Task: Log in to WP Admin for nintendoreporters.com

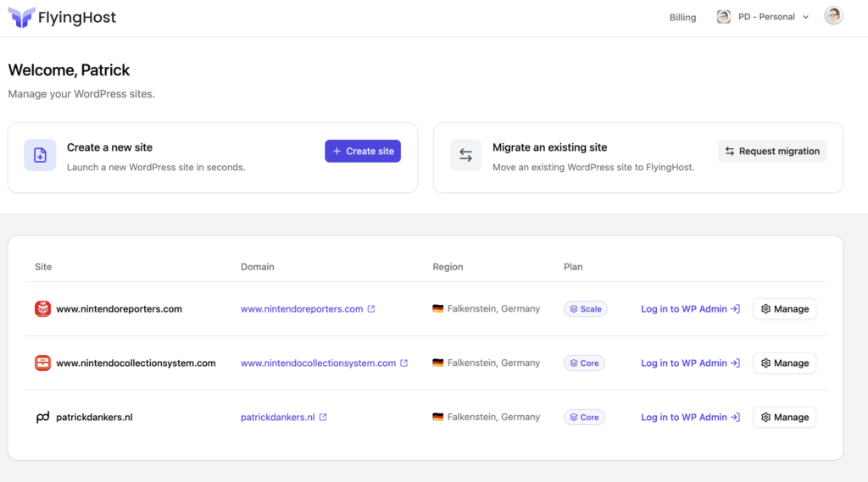Action: pos(690,309)
